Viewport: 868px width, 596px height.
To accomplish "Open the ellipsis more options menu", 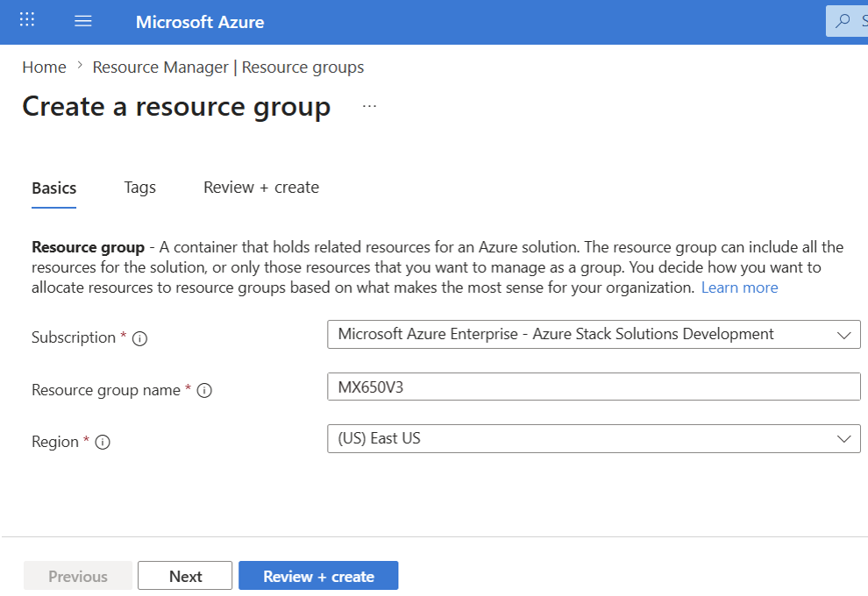I will [x=369, y=106].
